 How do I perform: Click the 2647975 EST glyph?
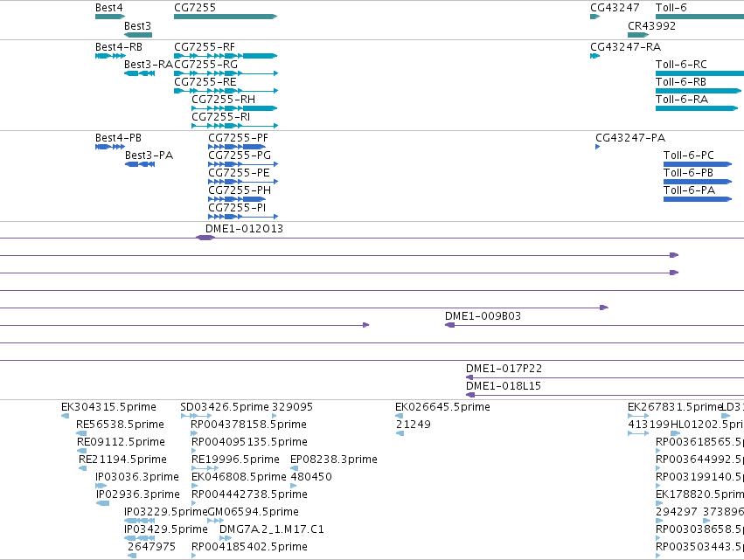[x=132, y=556]
